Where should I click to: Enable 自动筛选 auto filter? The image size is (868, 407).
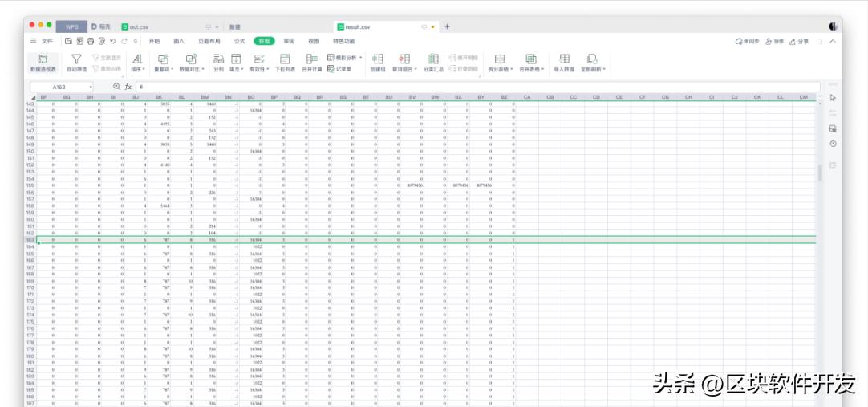(x=76, y=63)
